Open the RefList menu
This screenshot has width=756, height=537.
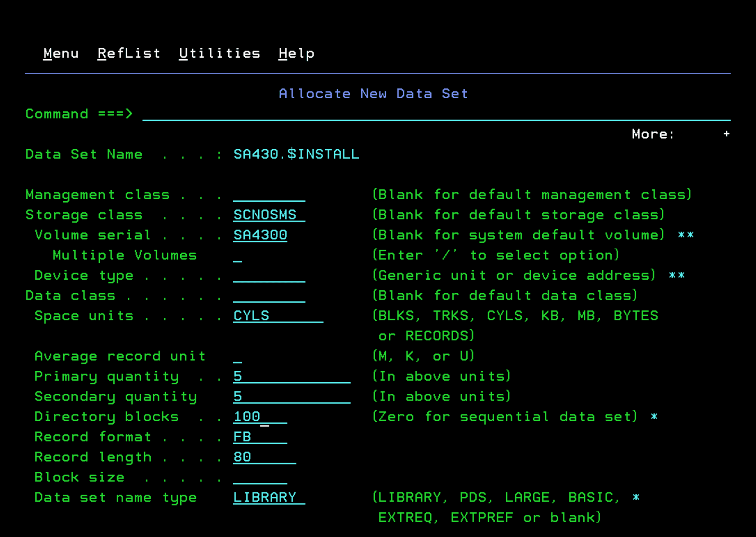point(129,53)
